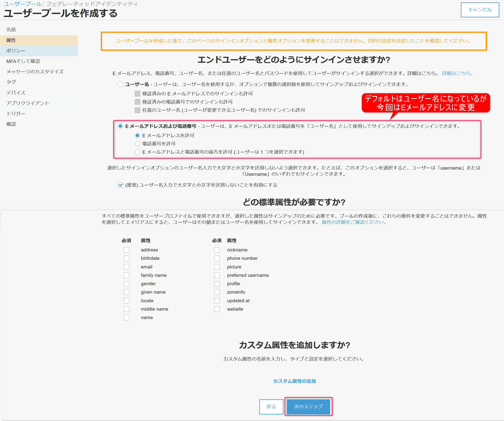Viewport: 504px width, 421px height.
Task: Enable the birthdate required attribute
Action: 127,258
